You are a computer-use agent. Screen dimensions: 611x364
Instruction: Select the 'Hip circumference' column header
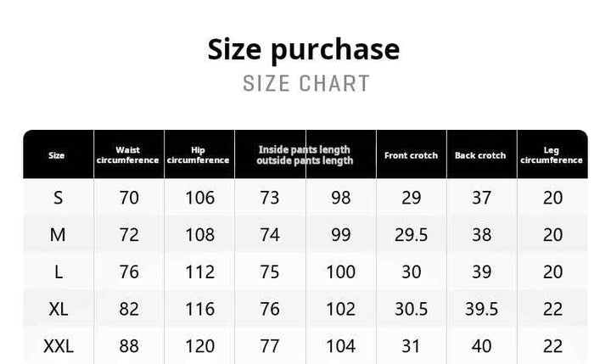pyautogui.click(x=198, y=155)
